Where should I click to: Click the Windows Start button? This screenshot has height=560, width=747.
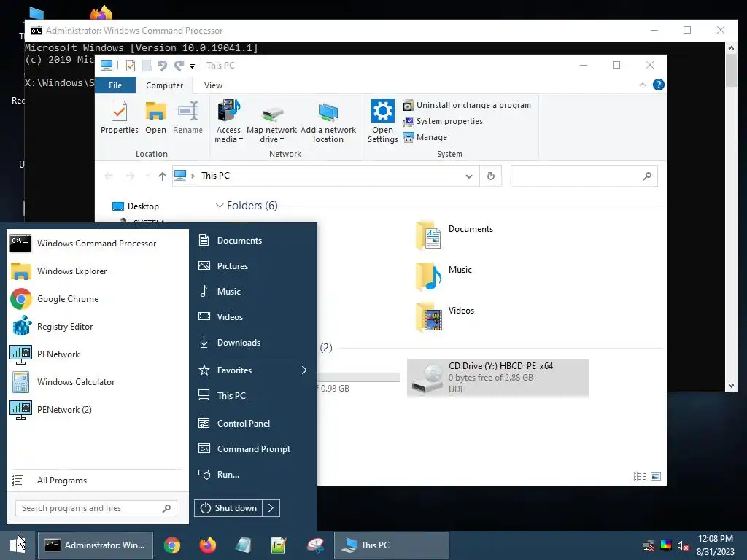click(x=18, y=545)
